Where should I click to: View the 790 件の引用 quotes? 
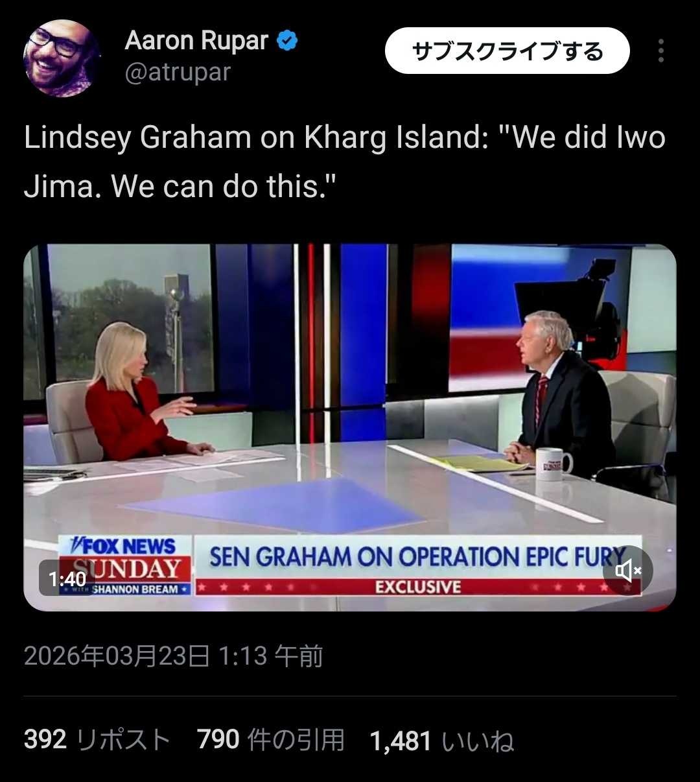[271, 740]
